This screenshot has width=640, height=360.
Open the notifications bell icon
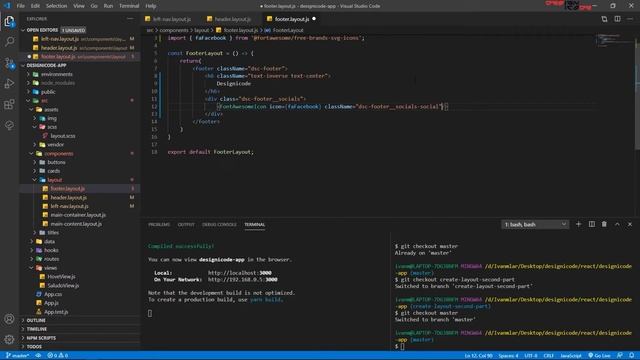(632, 356)
